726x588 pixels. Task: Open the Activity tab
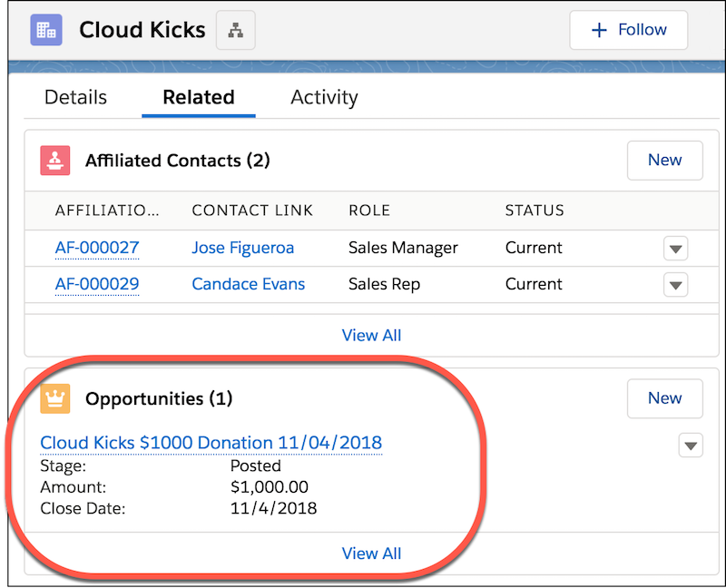(324, 98)
